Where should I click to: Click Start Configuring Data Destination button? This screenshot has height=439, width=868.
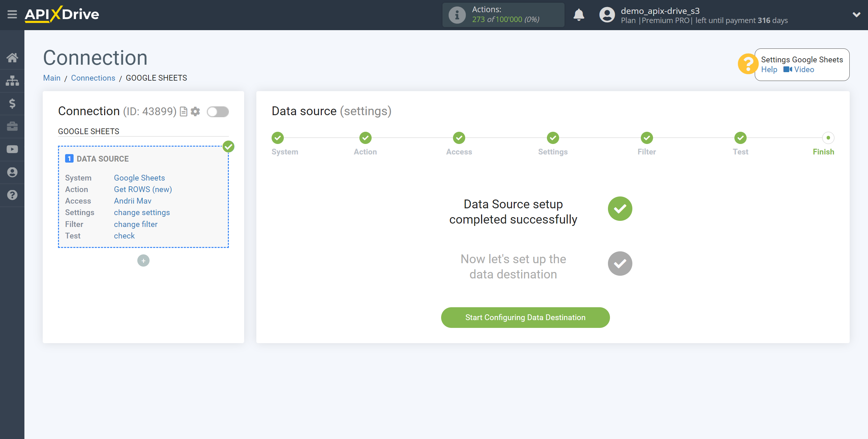point(525,317)
